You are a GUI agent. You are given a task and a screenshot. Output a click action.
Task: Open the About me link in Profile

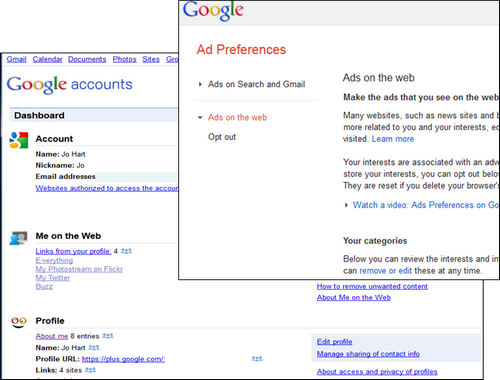pos(52,336)
